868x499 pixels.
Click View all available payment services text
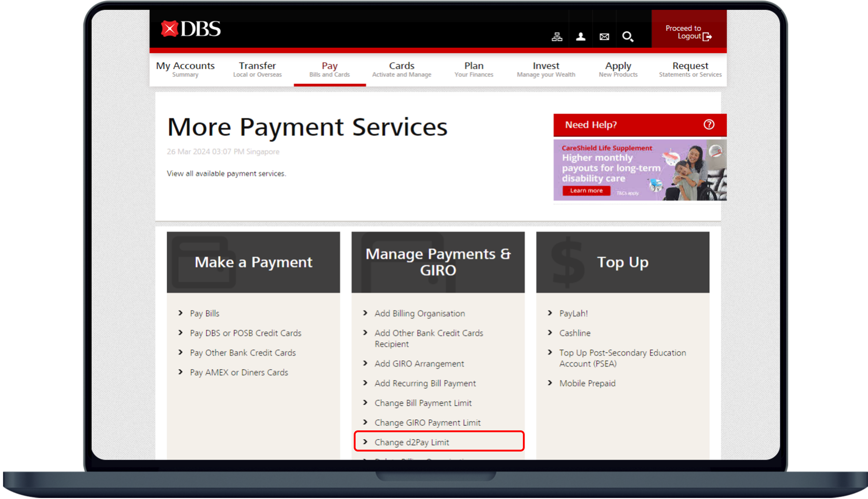coord(226,174)
